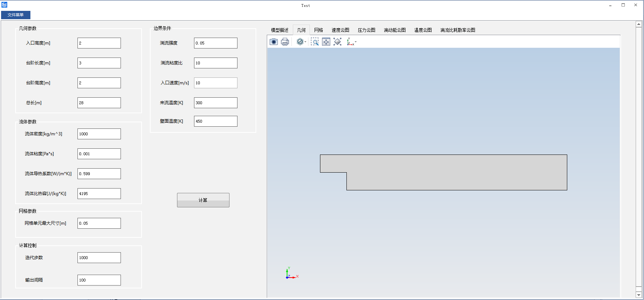This screenshot has width=644, height=300.
Task: Click the 网格参数 group label
Action: coord(28,211)
